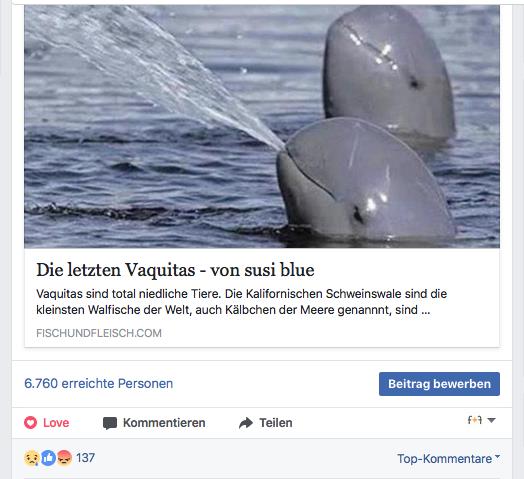This screenshot has width=524, height=479.
Task: Expand the post-as identity dropdown arrow
Action: [x=491, y=420]
